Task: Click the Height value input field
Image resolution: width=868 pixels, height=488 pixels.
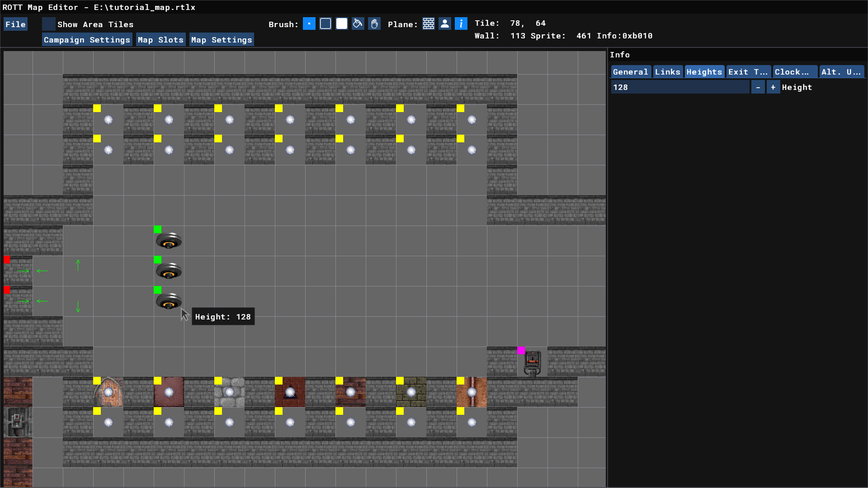Action: coord(679,87)
